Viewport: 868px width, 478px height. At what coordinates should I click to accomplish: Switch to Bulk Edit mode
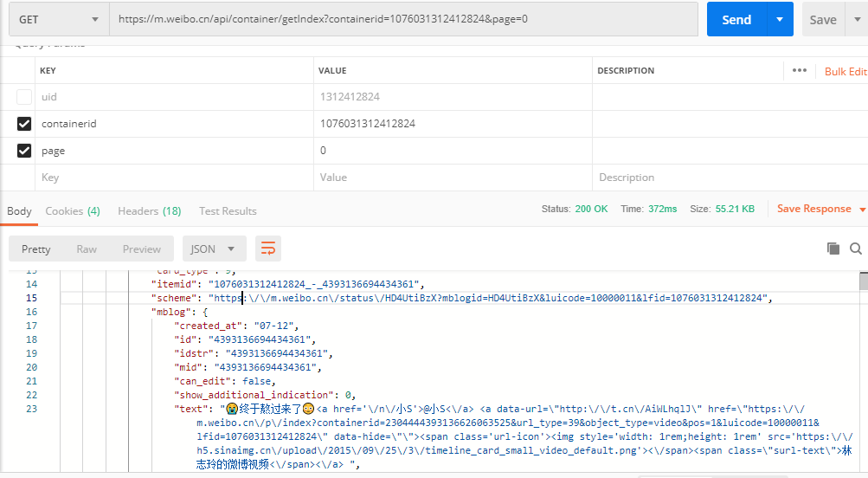[x=845, y=72]
